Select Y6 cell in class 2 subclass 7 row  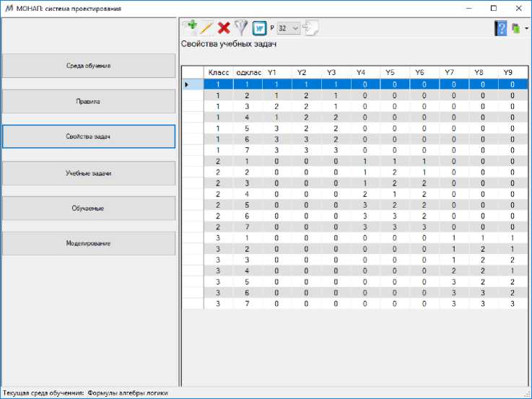[x=424, y=227]
